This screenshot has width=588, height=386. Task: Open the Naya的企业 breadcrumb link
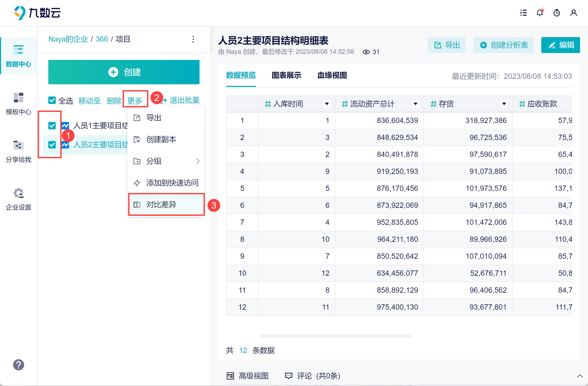(68, 39)
